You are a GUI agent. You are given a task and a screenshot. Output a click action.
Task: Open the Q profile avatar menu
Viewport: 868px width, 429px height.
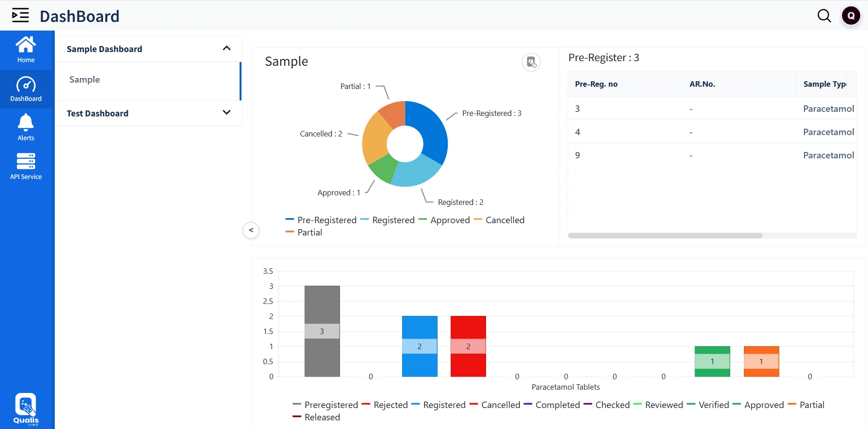[x=851, y=15]
